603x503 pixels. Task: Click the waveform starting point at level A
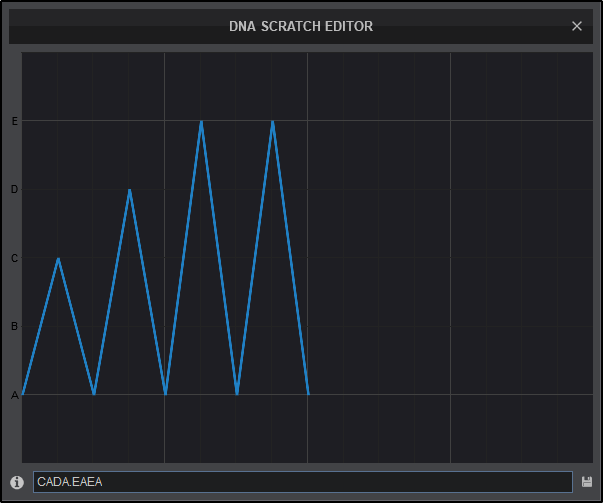[23, 394]
